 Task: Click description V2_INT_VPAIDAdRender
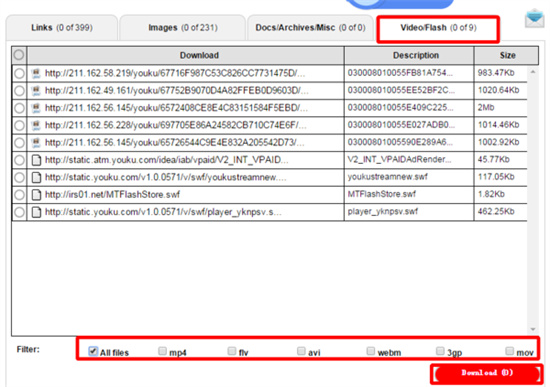click(400, 160)
